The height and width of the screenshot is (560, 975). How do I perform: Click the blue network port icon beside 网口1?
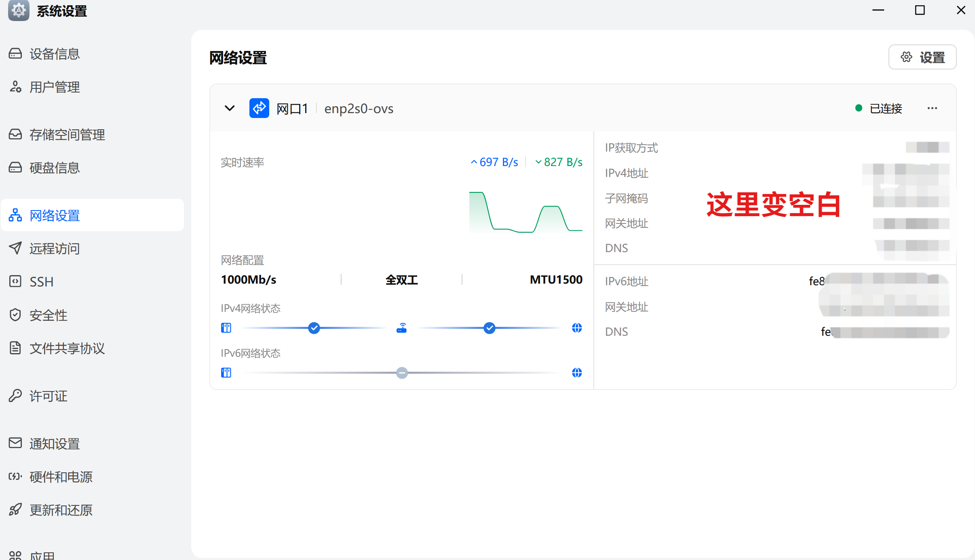(259, 108)
